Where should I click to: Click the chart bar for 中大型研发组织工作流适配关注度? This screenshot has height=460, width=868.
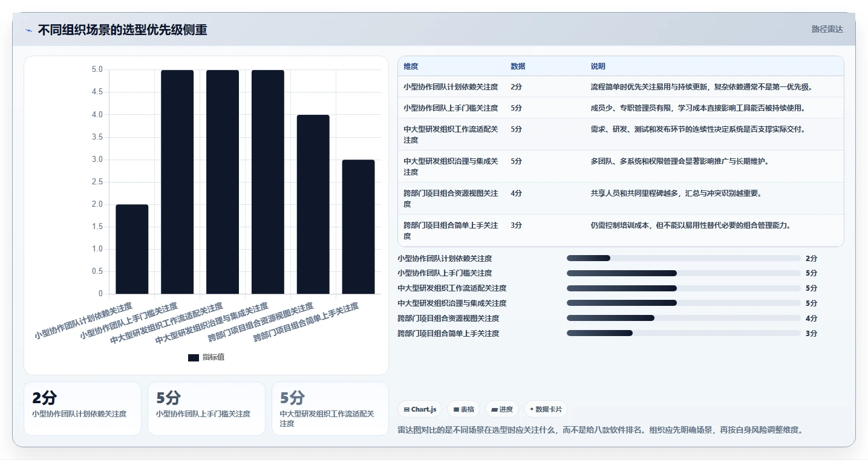[223, 182]
